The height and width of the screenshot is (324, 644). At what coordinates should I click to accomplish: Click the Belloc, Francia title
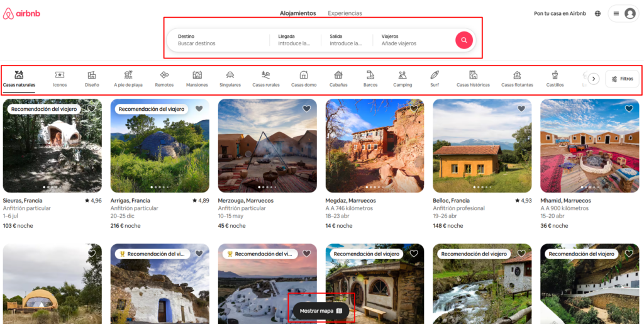(452, 201)
